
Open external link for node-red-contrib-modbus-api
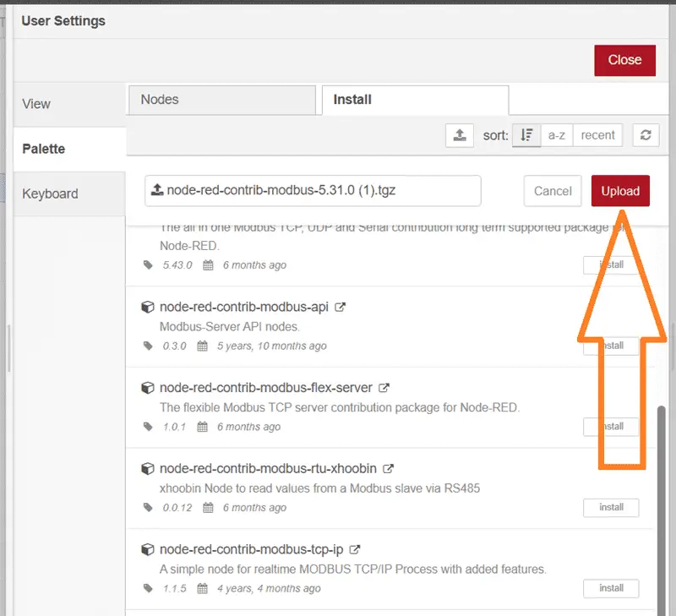341,307
